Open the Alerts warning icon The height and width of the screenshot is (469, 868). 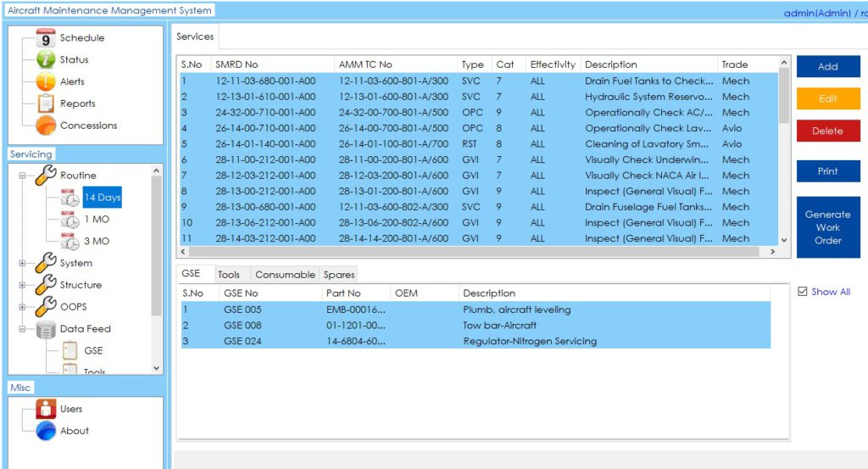(46, 81)
